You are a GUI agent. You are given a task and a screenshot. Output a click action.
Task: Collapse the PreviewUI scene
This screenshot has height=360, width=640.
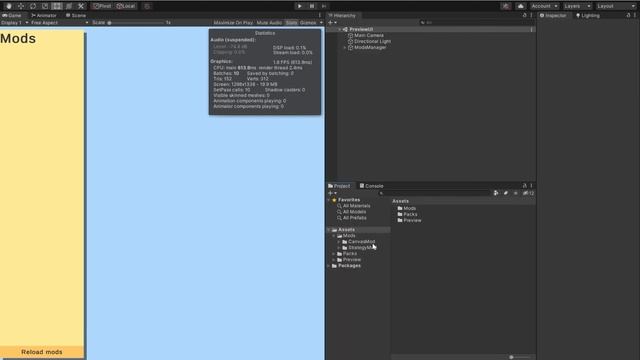340,29
